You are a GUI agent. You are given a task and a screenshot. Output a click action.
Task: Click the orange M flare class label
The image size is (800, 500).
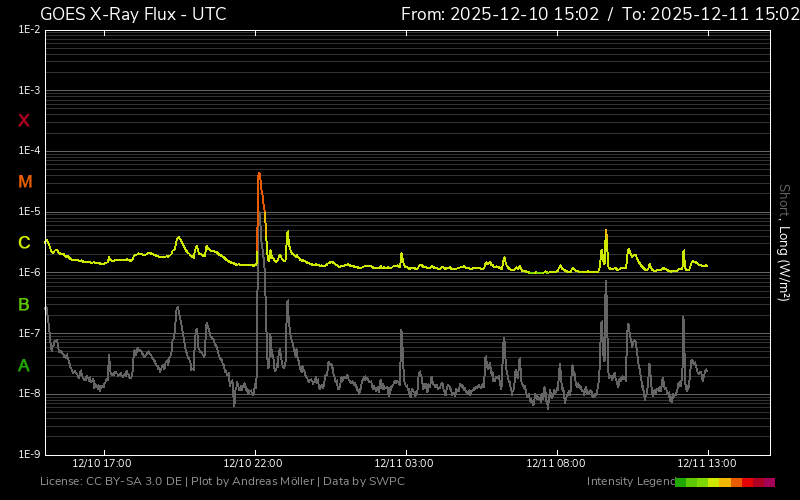25,182
